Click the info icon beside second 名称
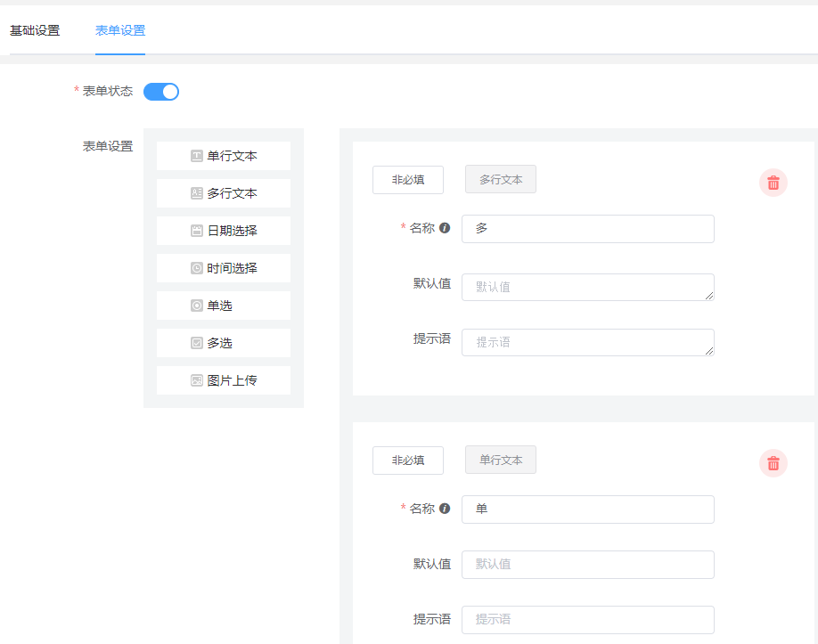The height and width of the screenshot is (644, 818). coord(445,509)
